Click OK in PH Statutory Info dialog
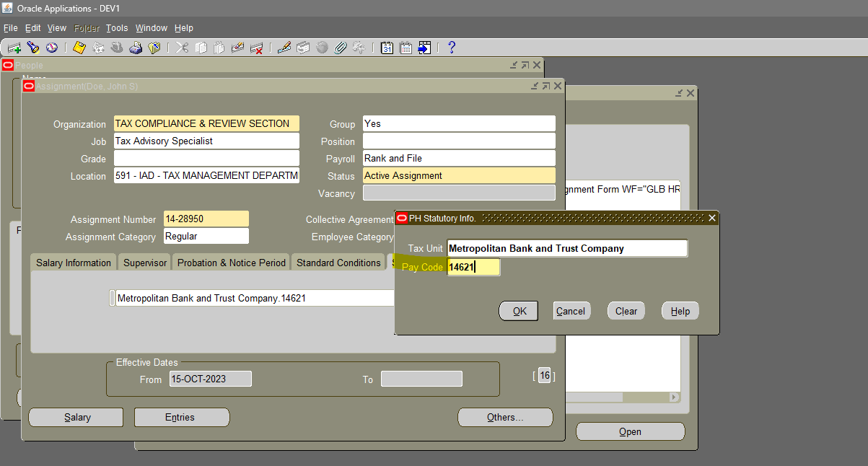This screenshot has height=466, width=868. 520,311
